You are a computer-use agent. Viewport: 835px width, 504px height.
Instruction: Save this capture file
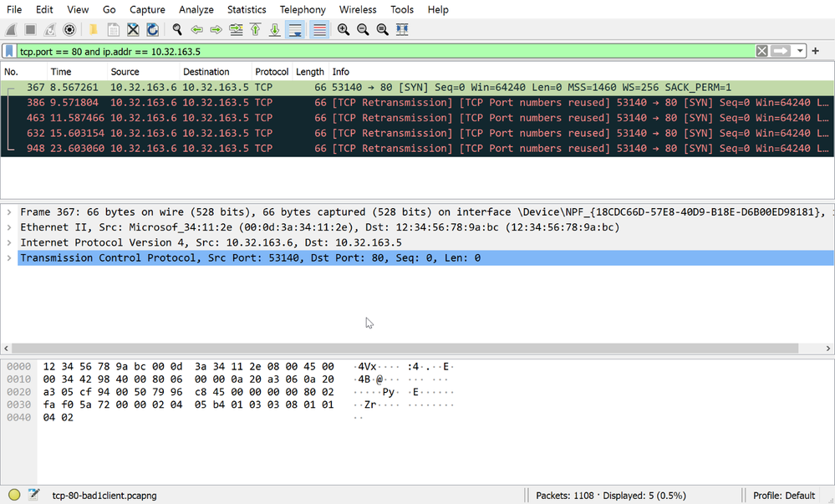point(113,30)
